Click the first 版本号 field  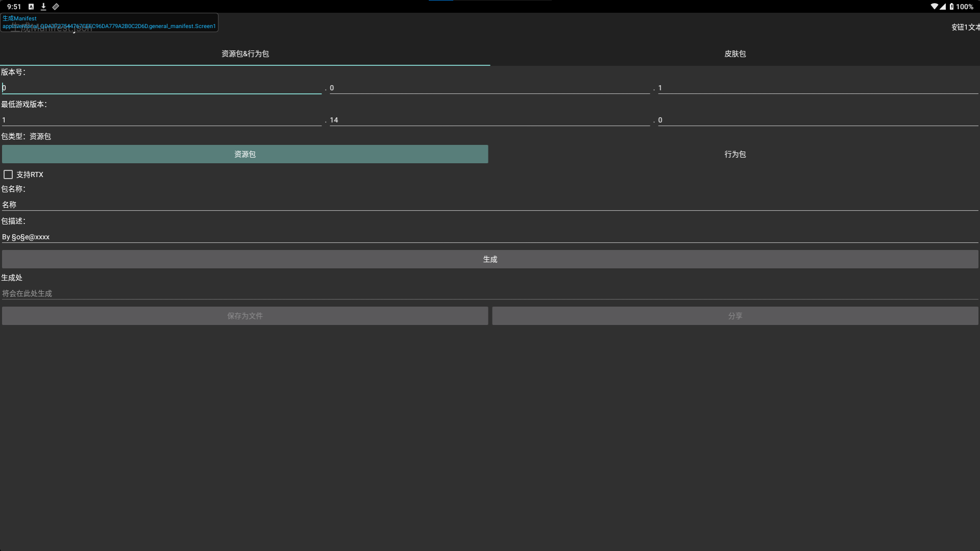(x=162, y=88)
